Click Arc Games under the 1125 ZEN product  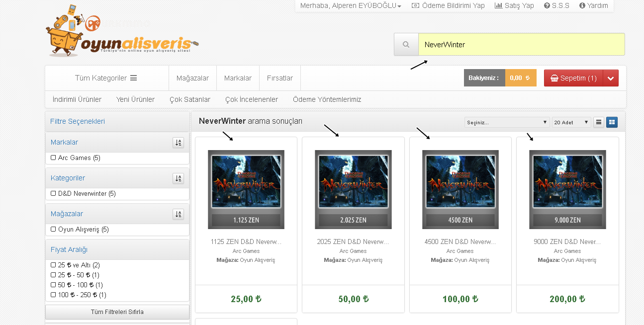[x=246, y=251]
